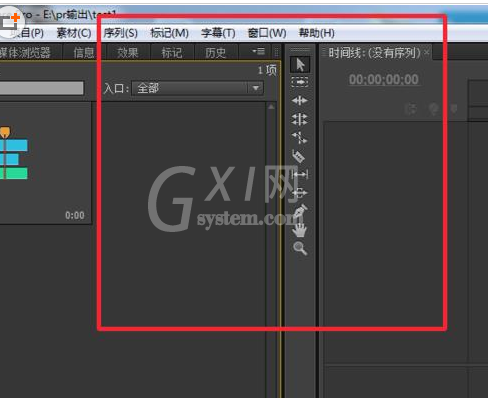
Task: Select the Zoom magnifier tool
Action: pos(300,248)
